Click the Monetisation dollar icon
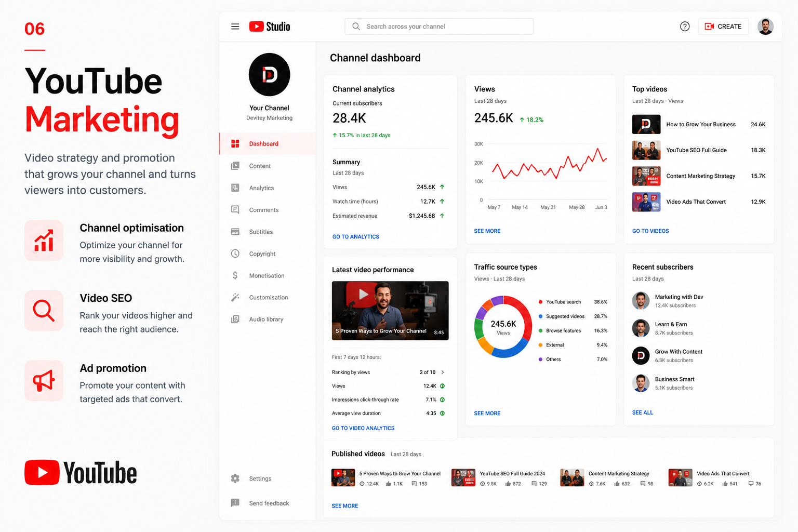Image resolution: width=798 pixels, height=532 pixels. (235, 275)
